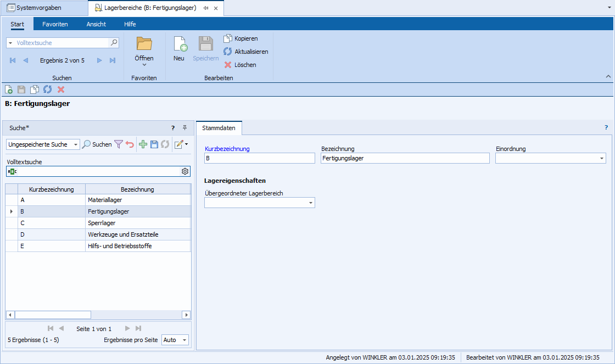Click into the Bezeichnung text field
The width and height of the screenshot is (615, 364).
405,158
